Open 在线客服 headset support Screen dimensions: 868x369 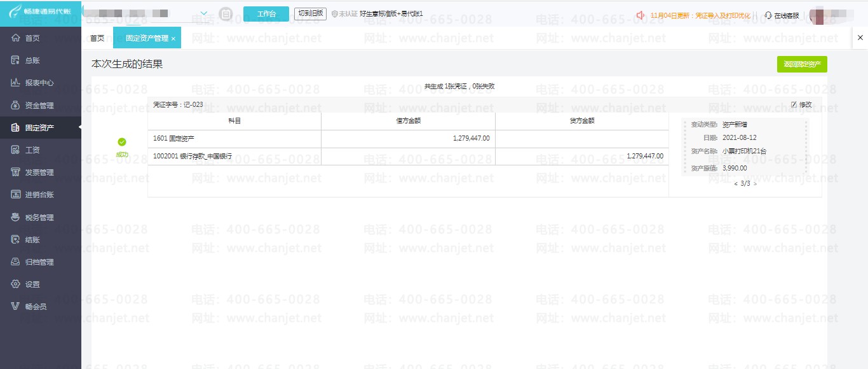[x=781, y=15]
